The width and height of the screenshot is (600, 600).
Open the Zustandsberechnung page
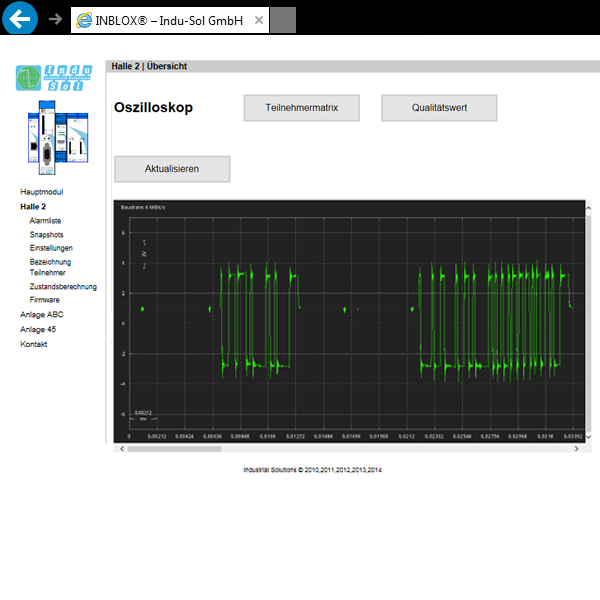pyautogui.click(x=63, y=286)
